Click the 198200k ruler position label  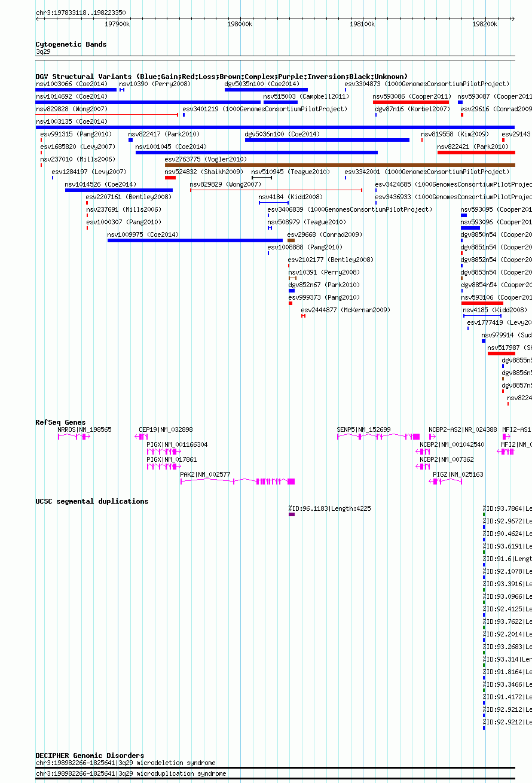pyautogui.click(x=485, y=24)
